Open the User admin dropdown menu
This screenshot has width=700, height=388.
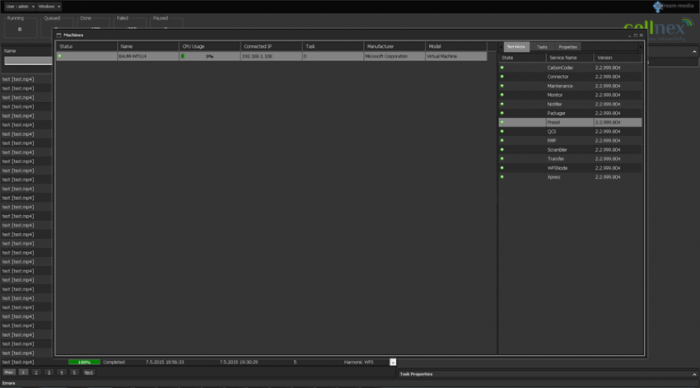point(20,7)
